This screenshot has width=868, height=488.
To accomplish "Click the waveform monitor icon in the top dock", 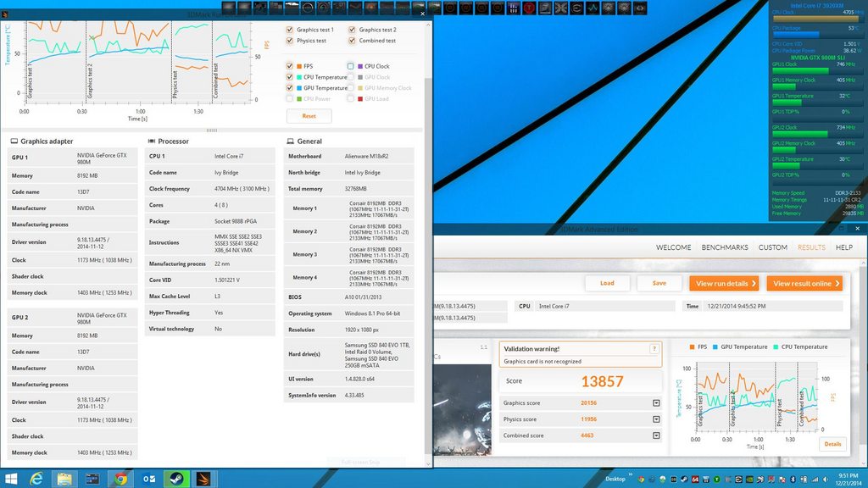I will point(593,8).
